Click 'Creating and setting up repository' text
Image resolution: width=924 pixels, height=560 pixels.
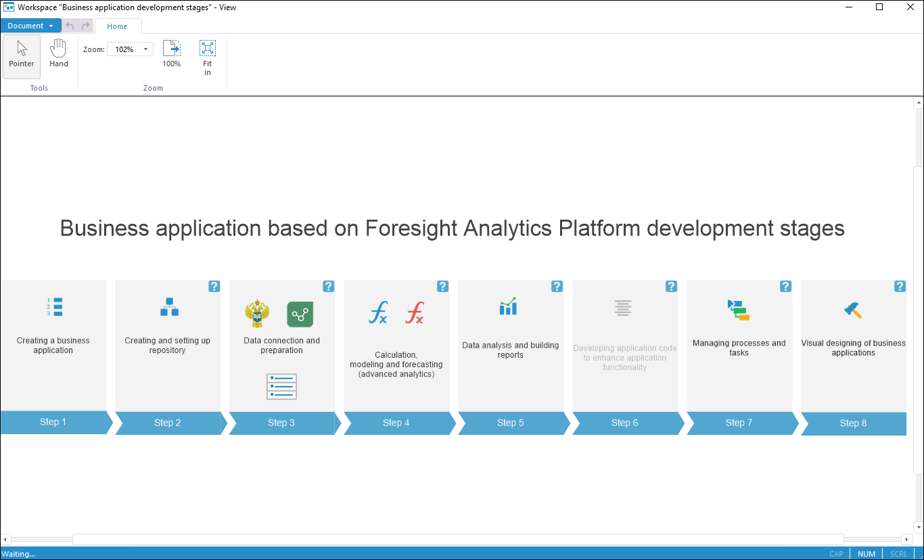coord(167,346)
